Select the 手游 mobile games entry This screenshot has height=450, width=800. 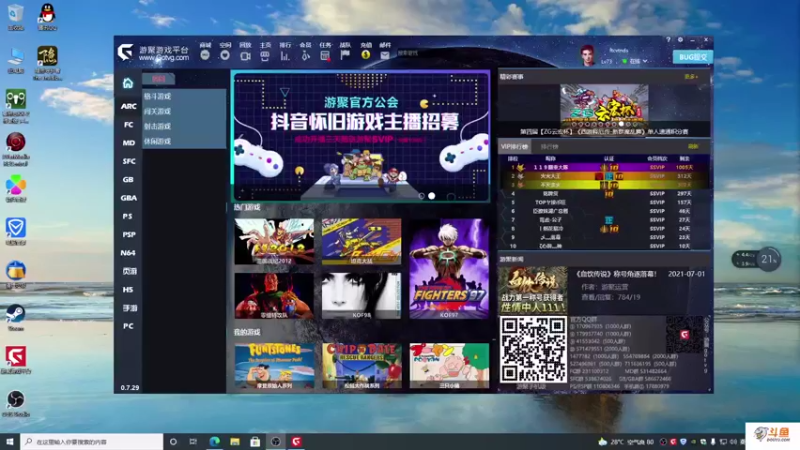pos(129,308)
